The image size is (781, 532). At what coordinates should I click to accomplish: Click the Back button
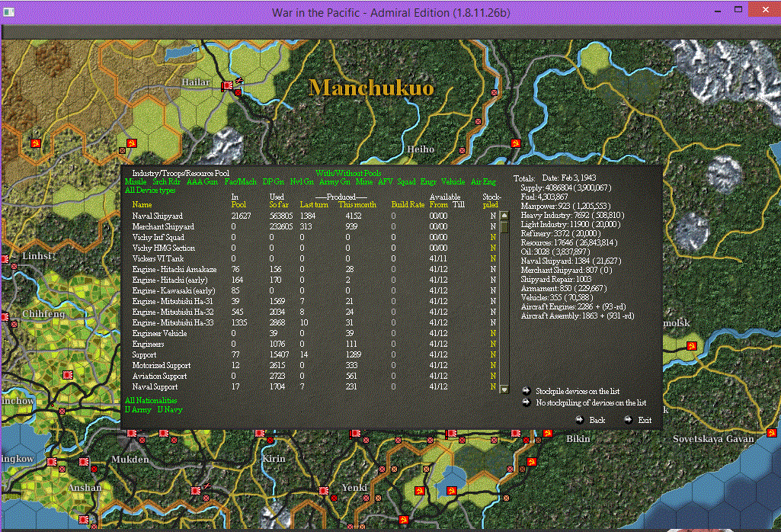pyautogui.click(x=597, y=420)
